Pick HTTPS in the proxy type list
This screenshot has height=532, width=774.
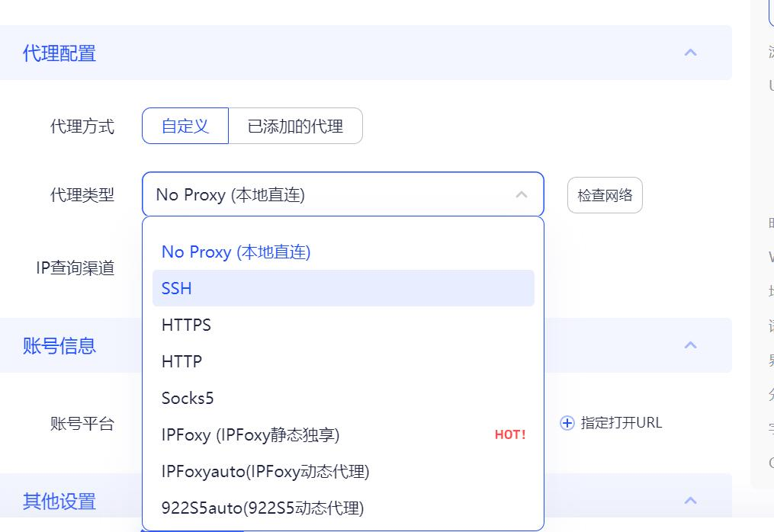(x=186, y=325)
